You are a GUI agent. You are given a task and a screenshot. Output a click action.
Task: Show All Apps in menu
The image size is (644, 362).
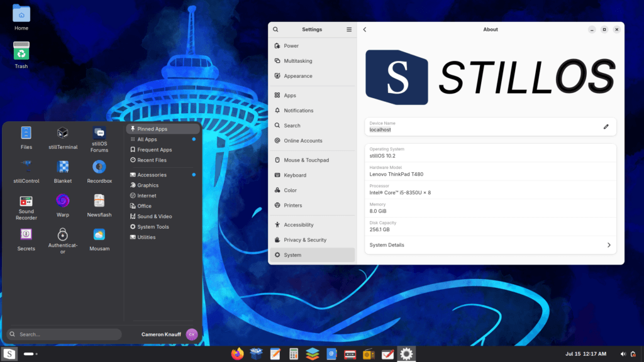pyautogui.click(x=163, y=139)
